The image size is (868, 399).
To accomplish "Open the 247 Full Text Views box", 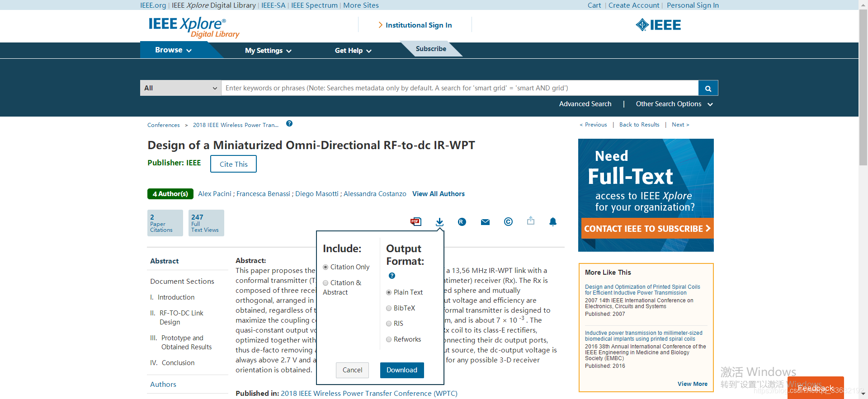I will [206, 223].
